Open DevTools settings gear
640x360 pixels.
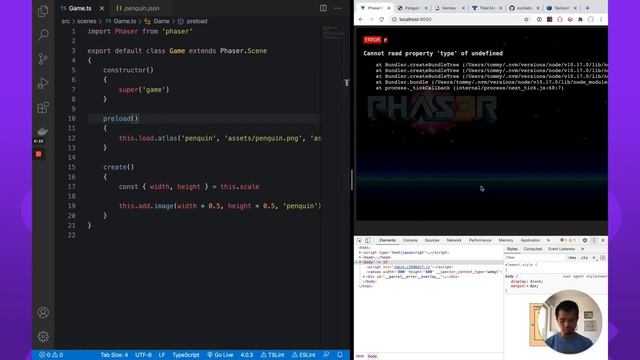pyautogui.click(x=585, y=240)
